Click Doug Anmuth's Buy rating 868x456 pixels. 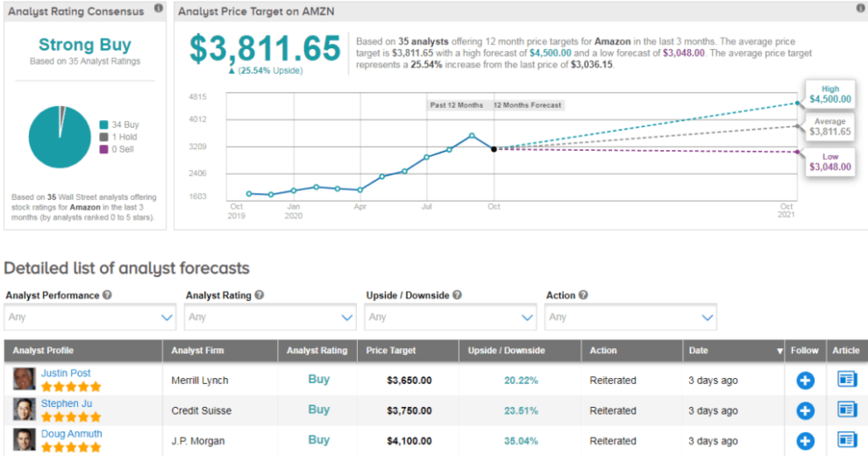[319, 440]
